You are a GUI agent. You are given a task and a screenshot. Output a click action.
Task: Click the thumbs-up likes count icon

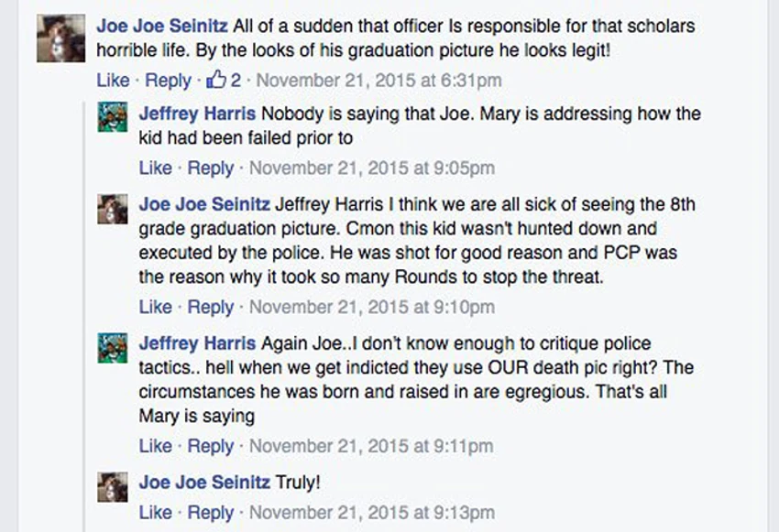point(217,81)
